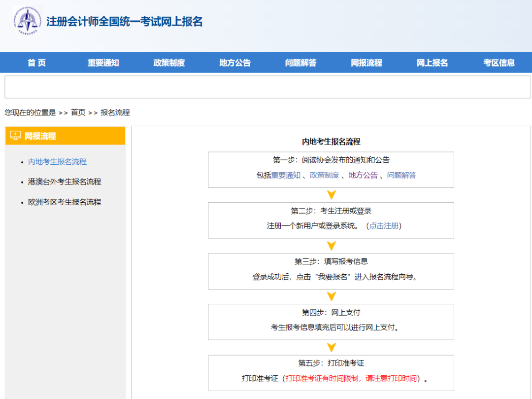Click the 首页 breadcrumb link
532x399 pixels.
pos(78,112)
